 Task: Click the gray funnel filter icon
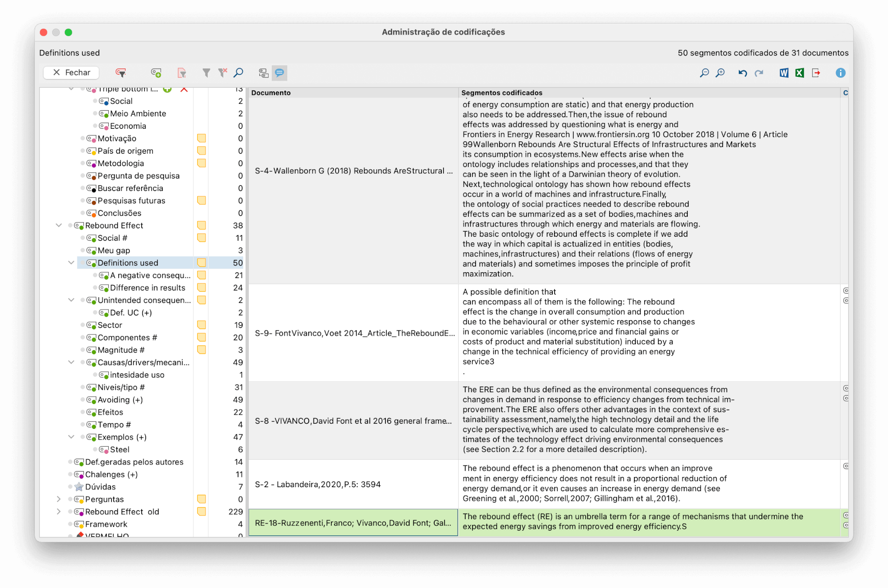pos(206,72)
